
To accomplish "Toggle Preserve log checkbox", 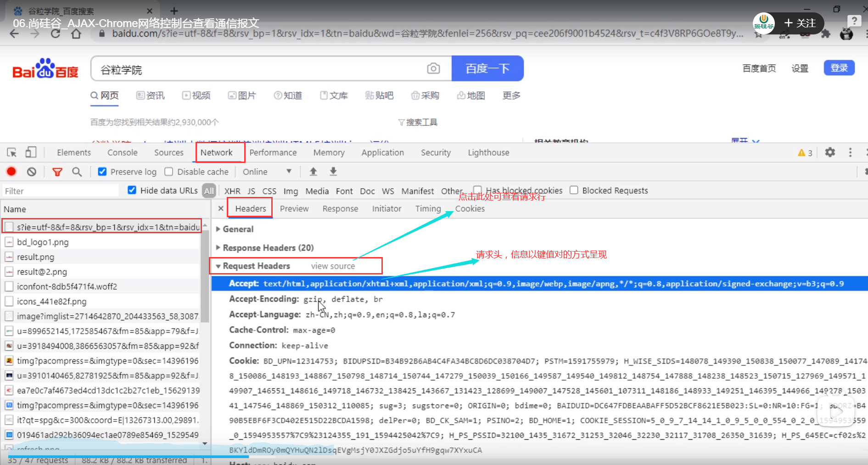I will (x=102, y=171).
